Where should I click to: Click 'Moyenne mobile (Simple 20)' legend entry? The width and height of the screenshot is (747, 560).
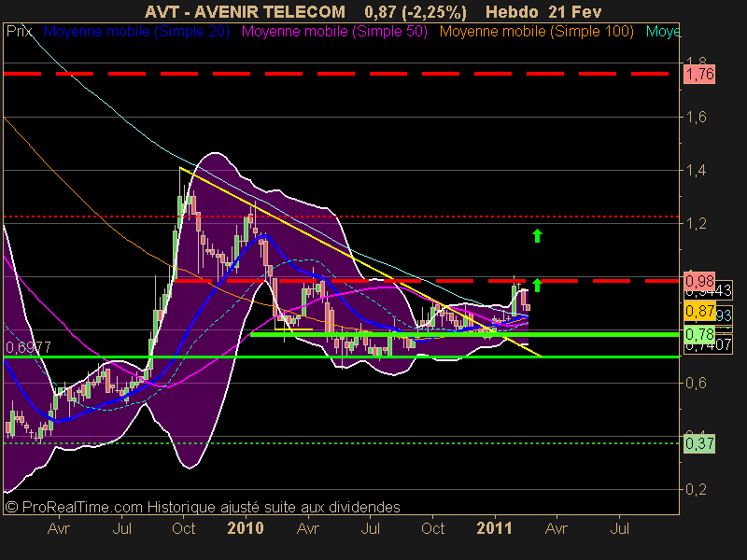click(136, 32)
